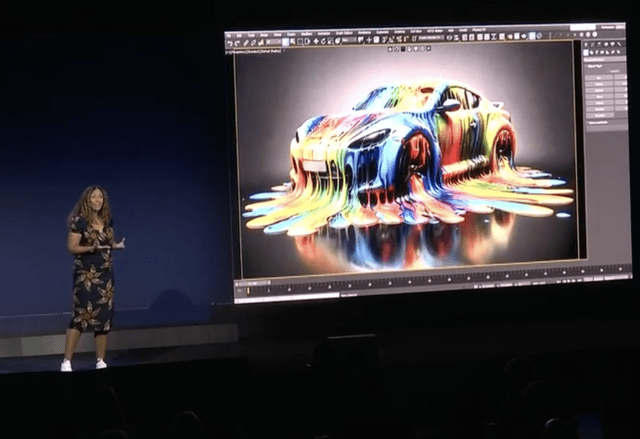Open the File menu

(x=229, y=35)
